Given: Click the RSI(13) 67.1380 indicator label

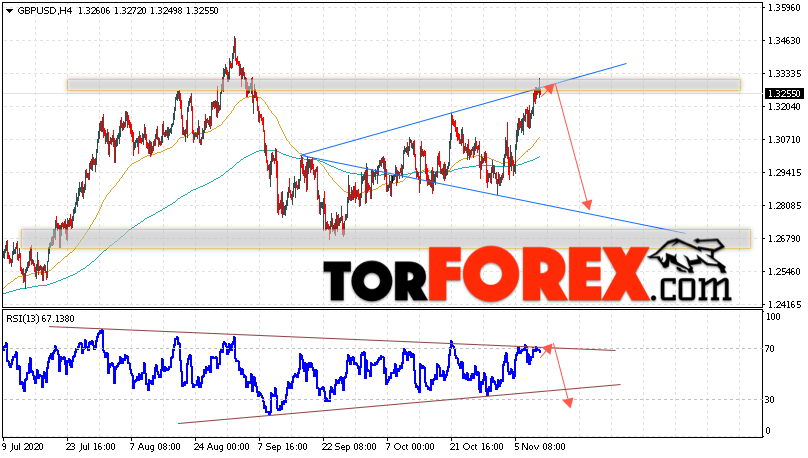Looking at the screenshot, I should pyautogui.click(x=40, y=319).
